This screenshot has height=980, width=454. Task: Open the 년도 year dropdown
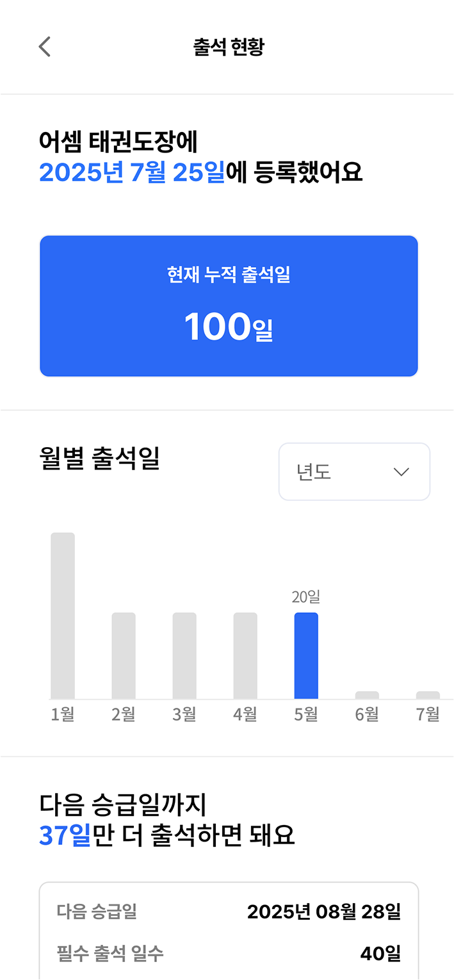pos(353,472)
